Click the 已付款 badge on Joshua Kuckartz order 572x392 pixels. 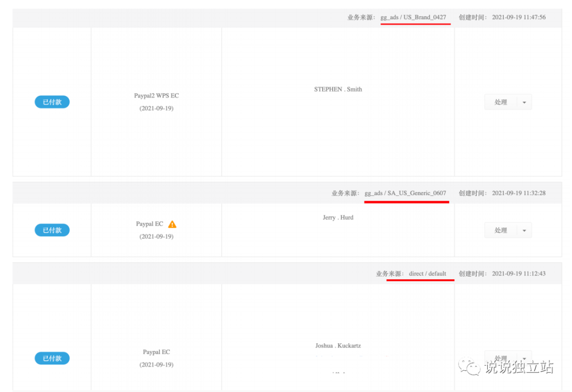tap(51, 358)
